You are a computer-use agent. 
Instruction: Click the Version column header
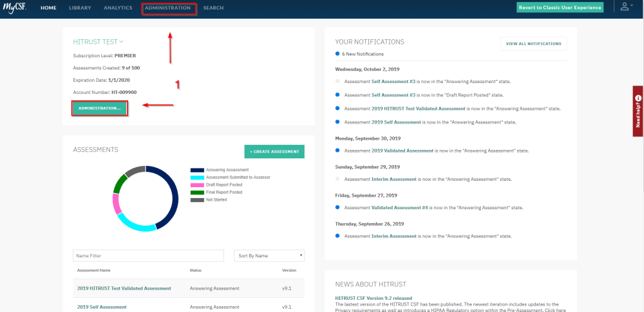289,271
